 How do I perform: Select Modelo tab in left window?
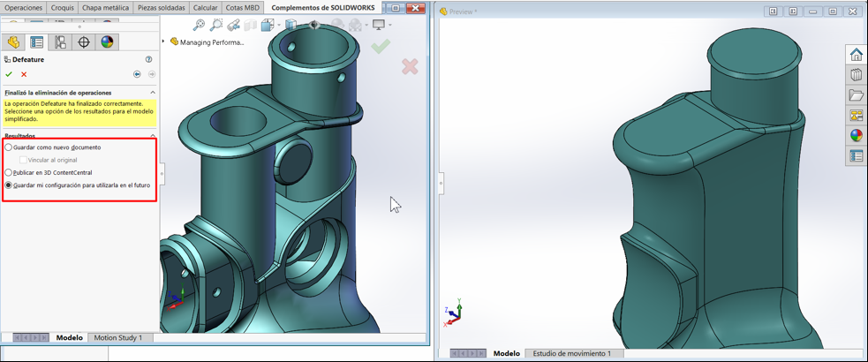(69, 337)
